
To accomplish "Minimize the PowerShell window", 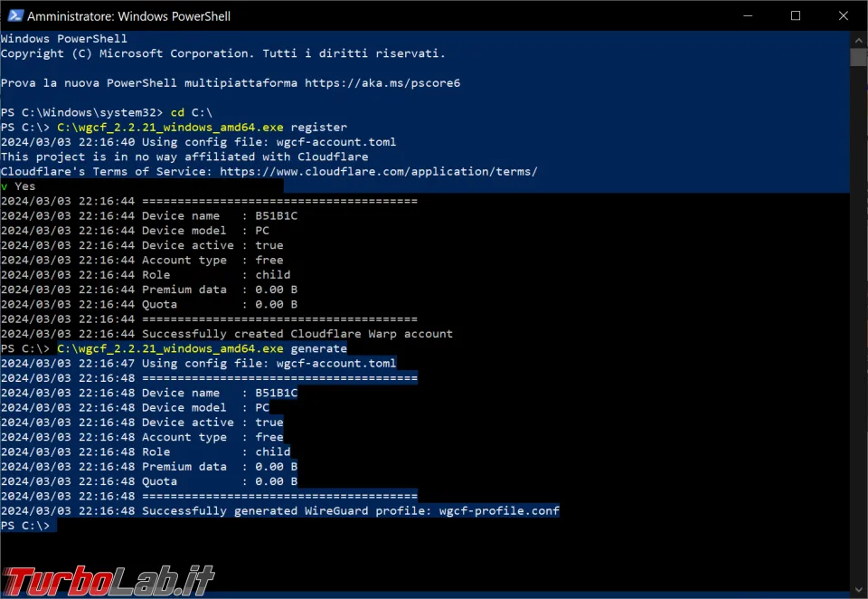I will (x=748, y=15).
